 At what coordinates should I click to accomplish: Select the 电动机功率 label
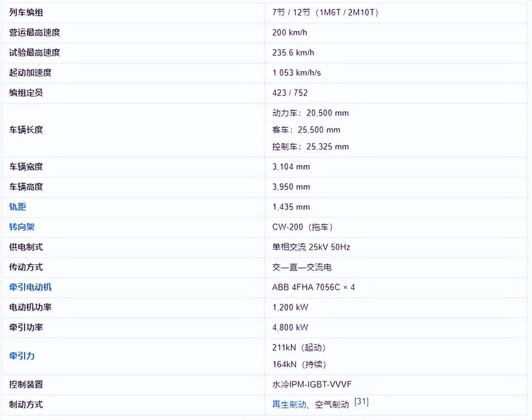click(30, 307)
